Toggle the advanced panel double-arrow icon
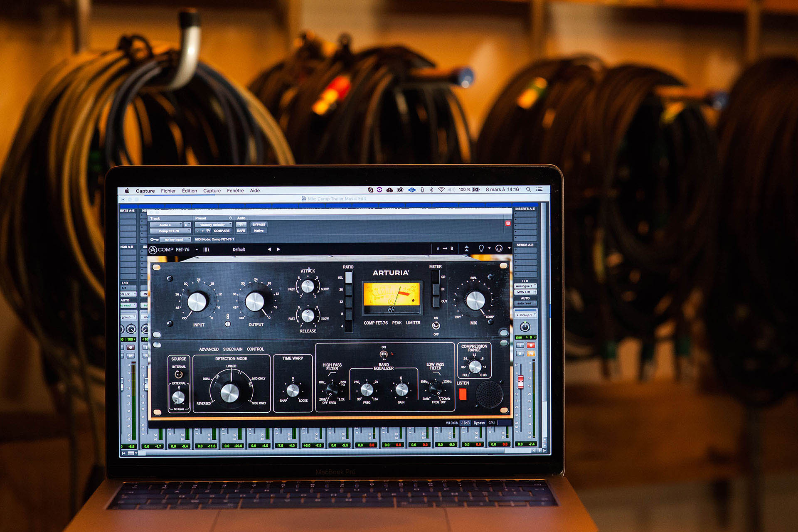Image resolution: width=798 pixels, height=532 pixels. tap(466, 249)
